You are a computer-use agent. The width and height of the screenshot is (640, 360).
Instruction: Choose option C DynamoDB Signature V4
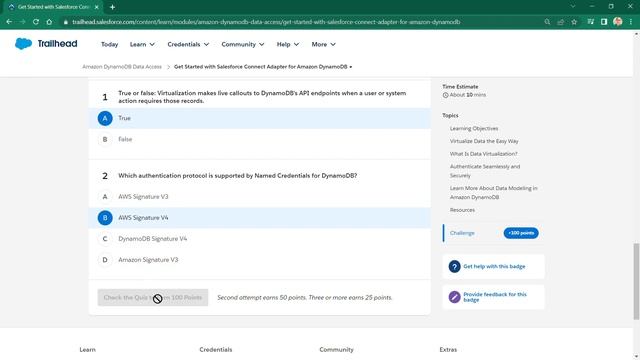pyautogui.click(x=260, y=239)
